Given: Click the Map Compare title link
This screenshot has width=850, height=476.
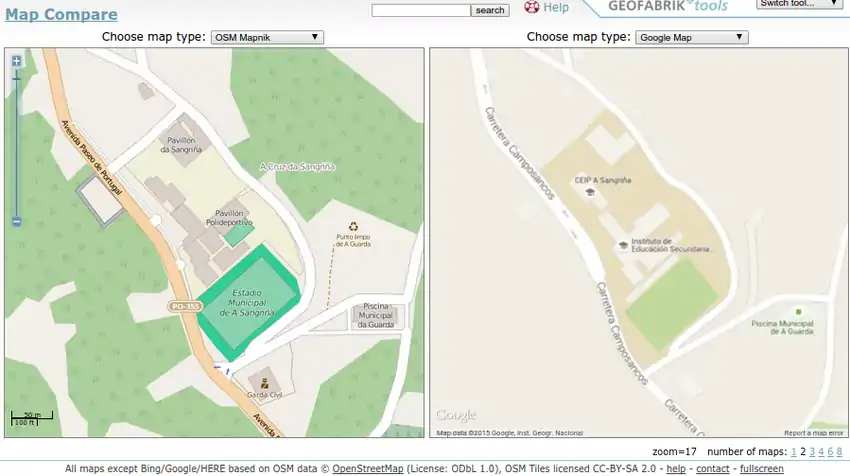Looking at the screenshot, I should [x=61, y=15].
